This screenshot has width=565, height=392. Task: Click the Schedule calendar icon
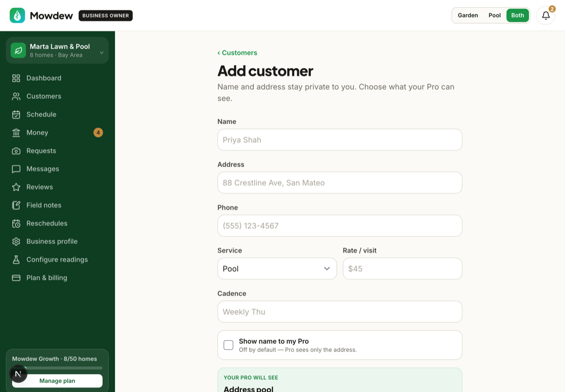pos(16,114)
